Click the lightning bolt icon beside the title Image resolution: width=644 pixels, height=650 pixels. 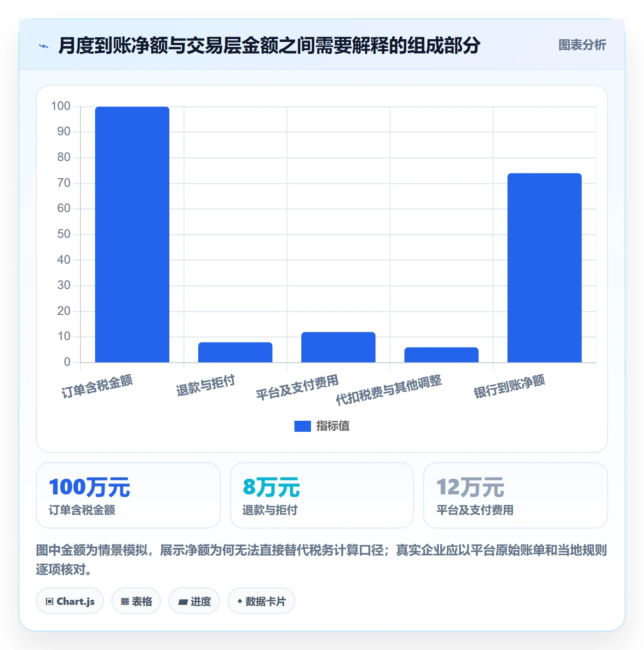(x=44, y=46)
